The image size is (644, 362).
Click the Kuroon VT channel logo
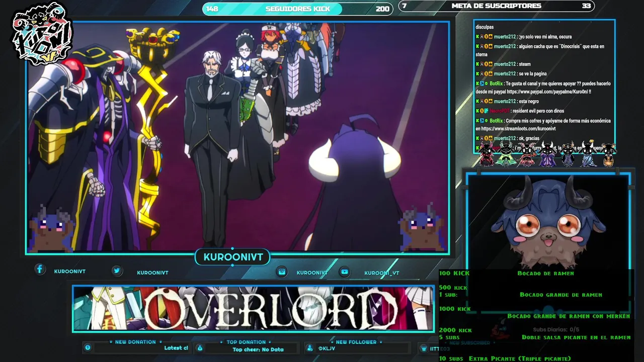(x=42, y=34)
